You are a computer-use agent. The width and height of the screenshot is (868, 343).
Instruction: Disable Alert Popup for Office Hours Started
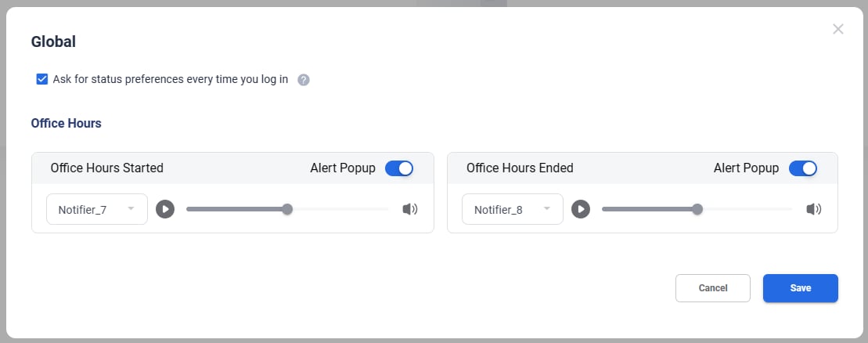point(398,168)
